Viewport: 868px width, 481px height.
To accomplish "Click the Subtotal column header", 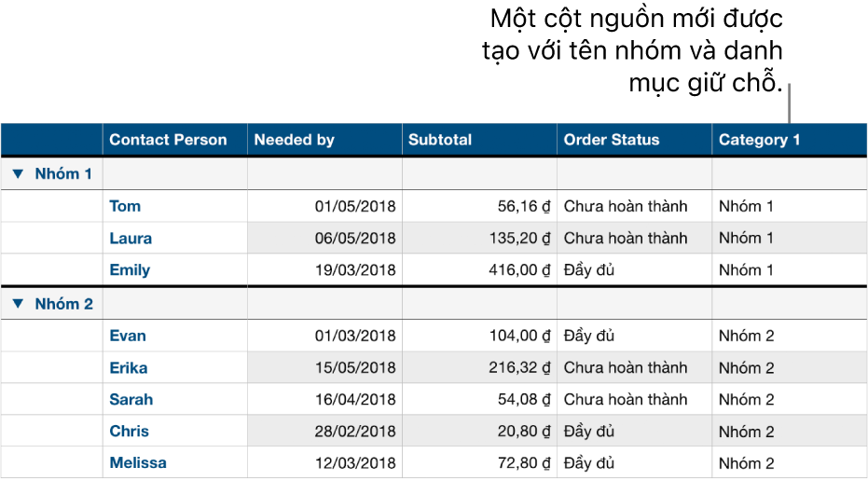I will click(x=439, y=140).
